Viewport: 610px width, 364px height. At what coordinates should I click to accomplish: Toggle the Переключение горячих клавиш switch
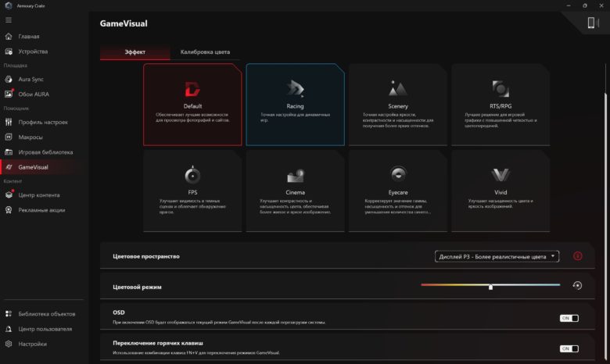pos(569,349)
